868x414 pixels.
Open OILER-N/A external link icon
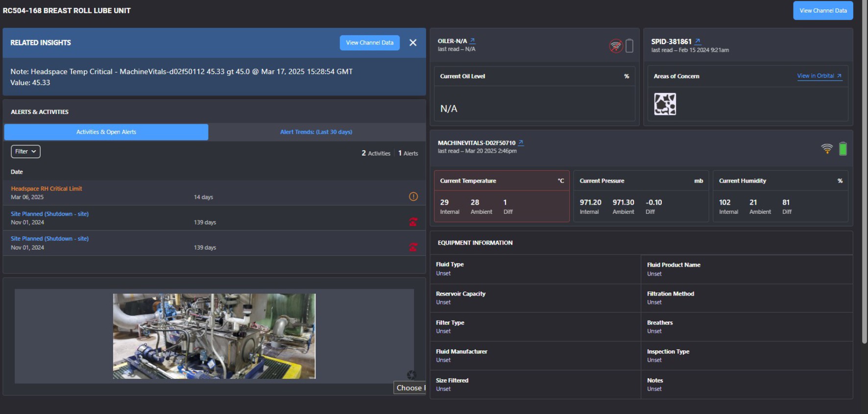(x=472, y=41)
